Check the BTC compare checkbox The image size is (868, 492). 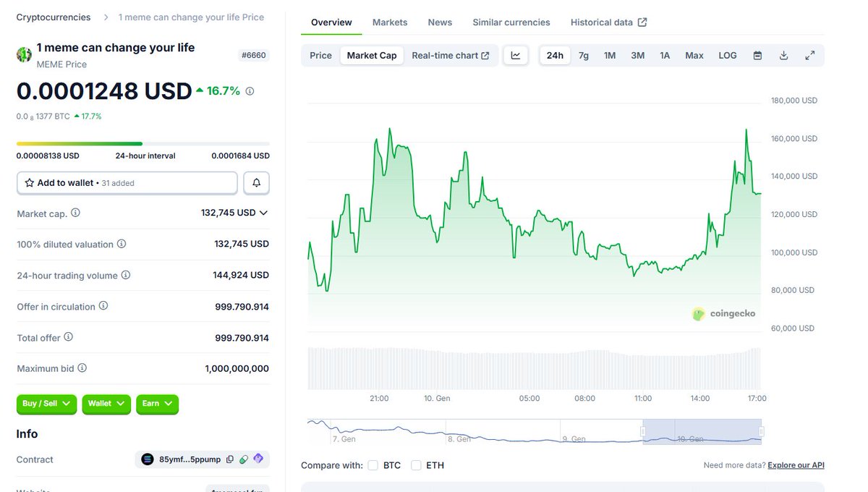pos(373,465)
